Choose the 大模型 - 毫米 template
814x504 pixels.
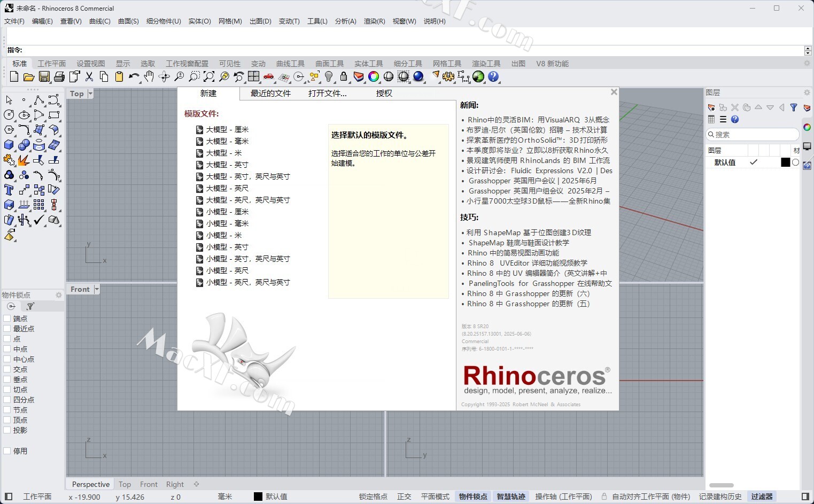222,141
